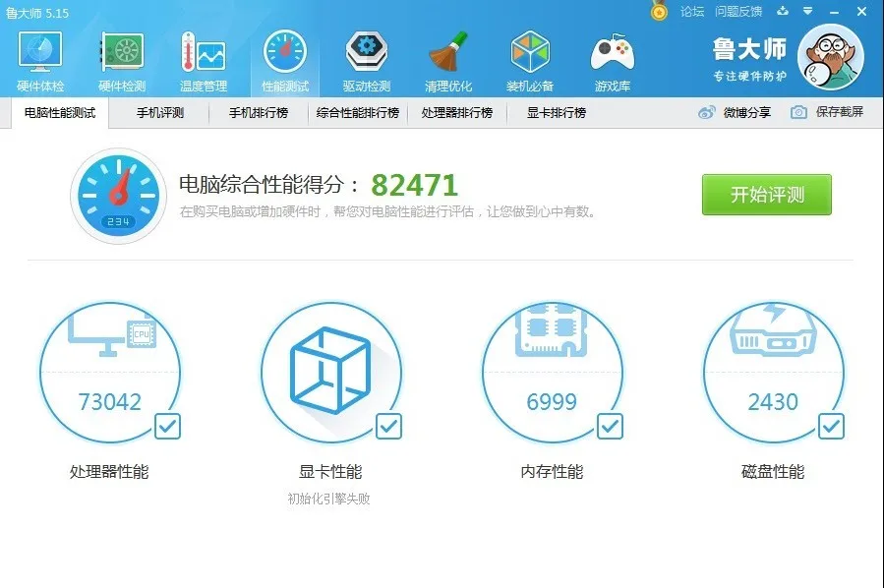This screenshot has width=884, height=588.
Task: Click 保存截屏 save screenshot link
Action: pos(827,112)
